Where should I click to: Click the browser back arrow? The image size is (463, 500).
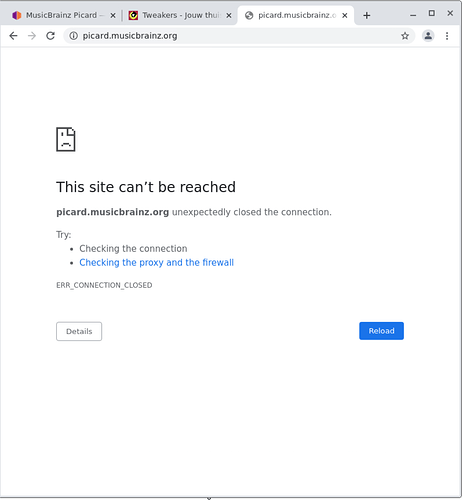(x=13, y=36)
